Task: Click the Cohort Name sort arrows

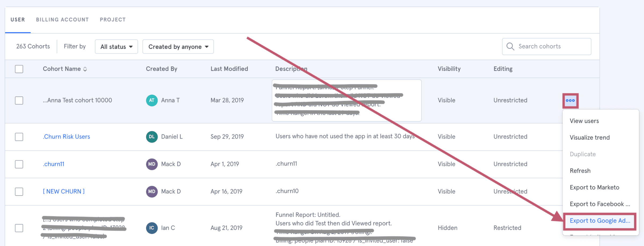Action: (85, 69)
